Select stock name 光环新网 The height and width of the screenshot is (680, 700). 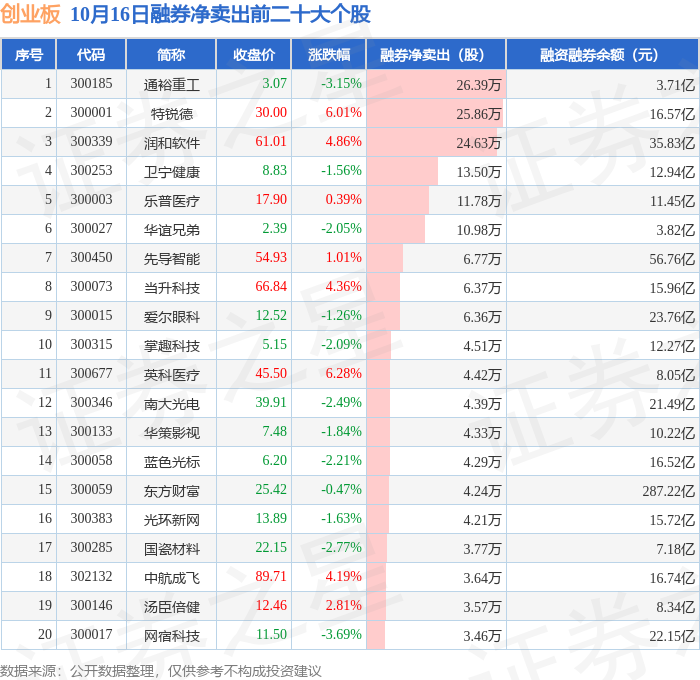click(x=171, y=520)
